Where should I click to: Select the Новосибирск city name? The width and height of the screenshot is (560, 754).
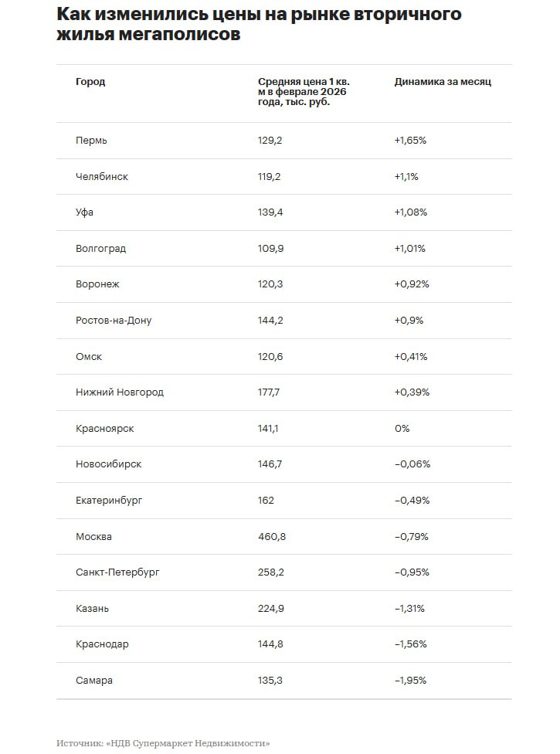coord(108,464)
